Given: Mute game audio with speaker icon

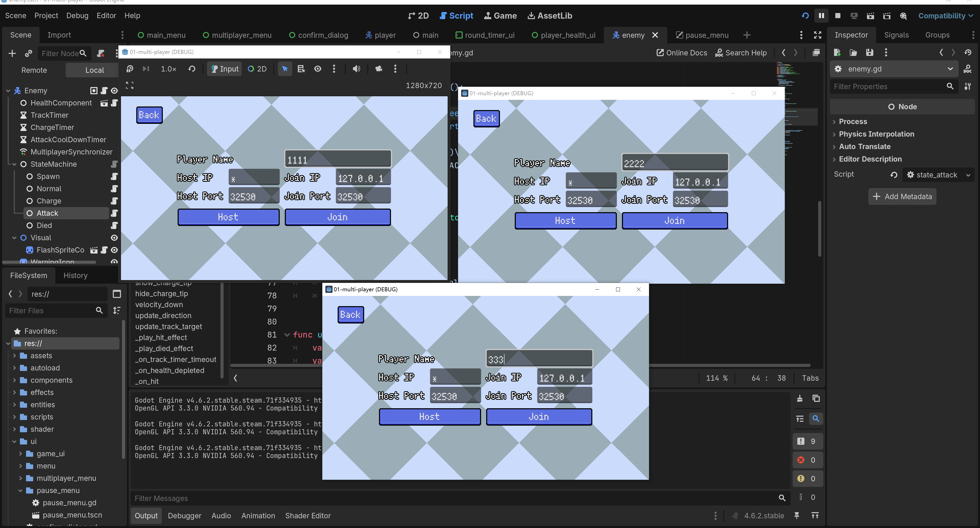Looking at the screenshot, I should tap(356, 69).
